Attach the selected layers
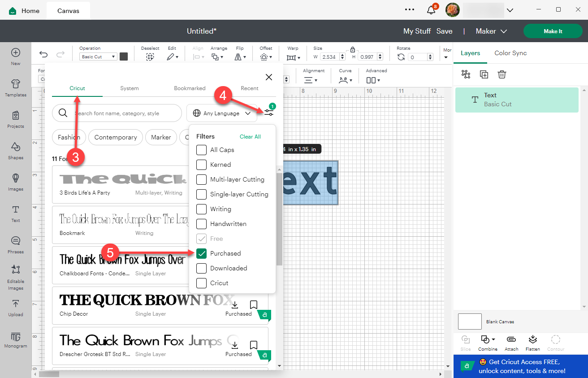Viewport: 588px width, 378px height. (x=511, y=342)
